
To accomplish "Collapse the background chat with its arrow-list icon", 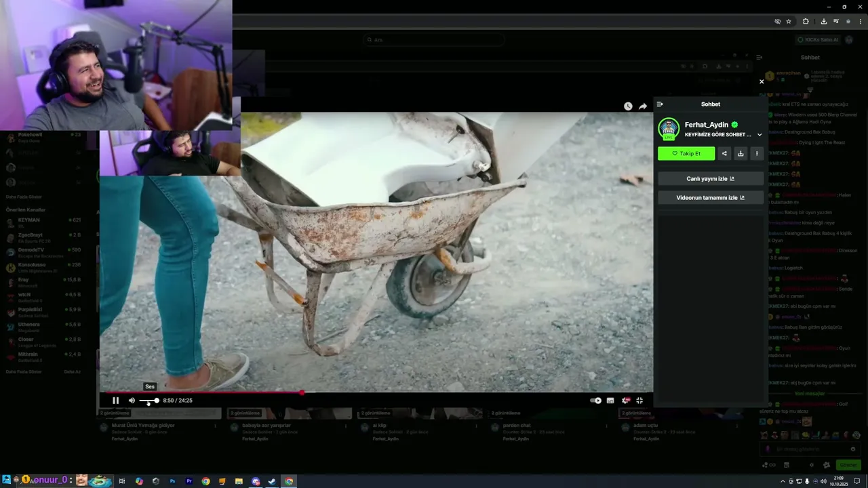I will pyautogui.click(x=759, y=58).
